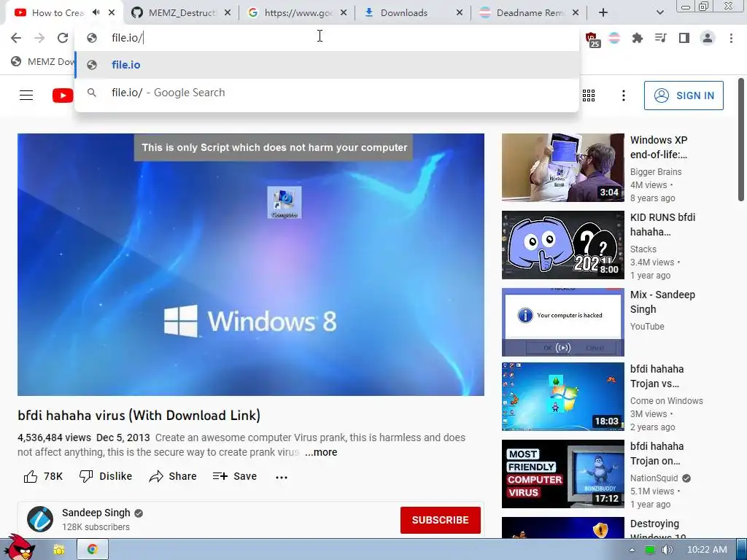
Task: Switch to the Deadname Remover tab
Action: click(x=528, y=12)
